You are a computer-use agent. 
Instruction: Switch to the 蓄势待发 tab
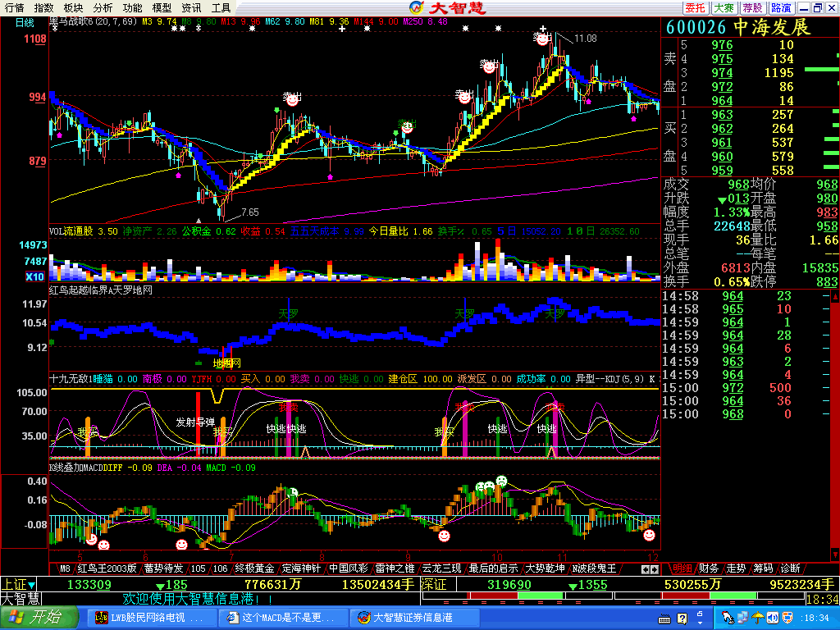coord(163,568)
